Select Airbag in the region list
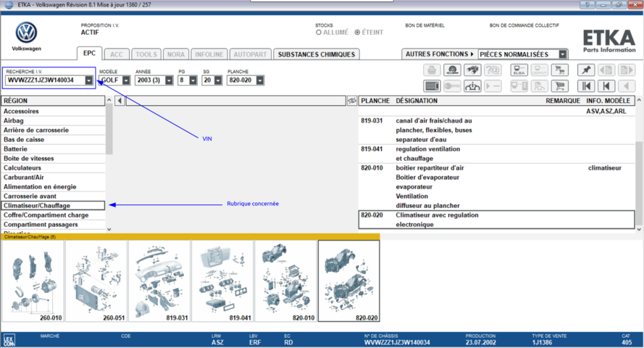 click(x=54, y=121)
